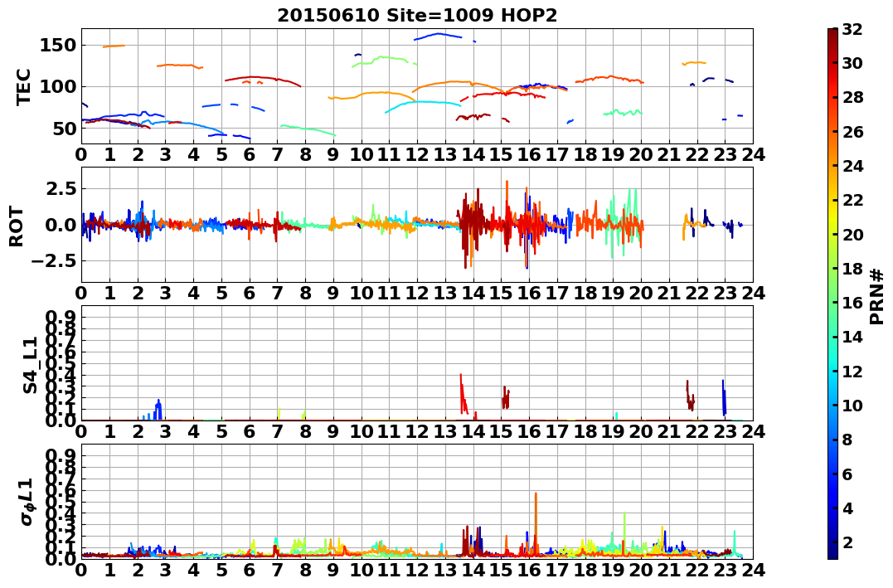893x588 pixels.
Task: Click the S4 panel x-axis tick 23
Action: pos(725,431)
